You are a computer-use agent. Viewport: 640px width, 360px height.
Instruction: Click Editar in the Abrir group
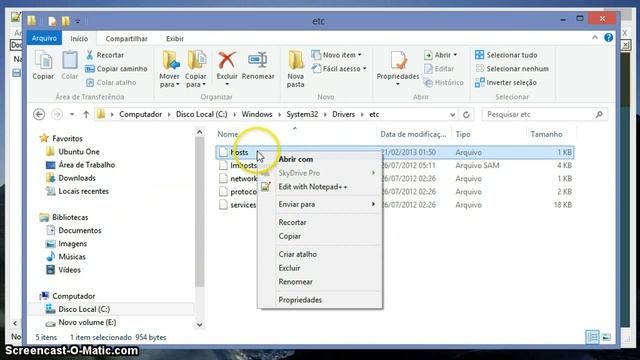click(439, 69)
